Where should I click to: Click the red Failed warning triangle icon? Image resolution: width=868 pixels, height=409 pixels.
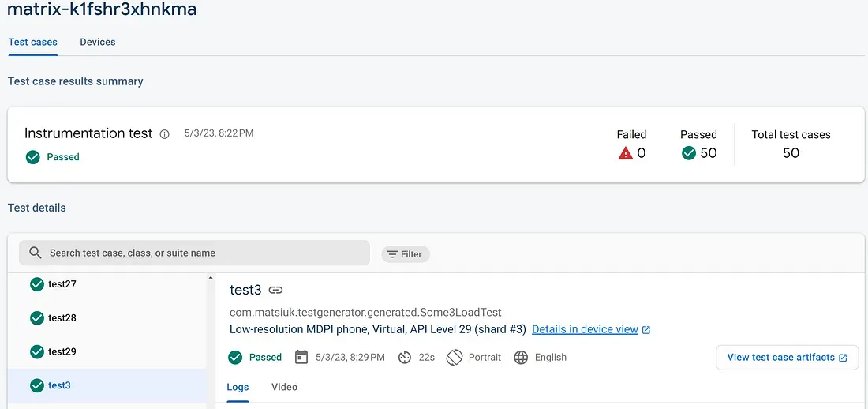626,153
